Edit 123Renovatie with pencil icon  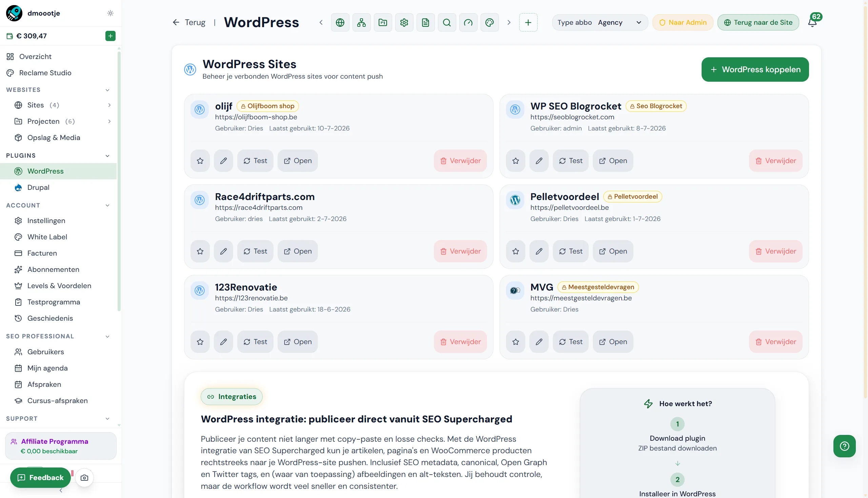223,342
